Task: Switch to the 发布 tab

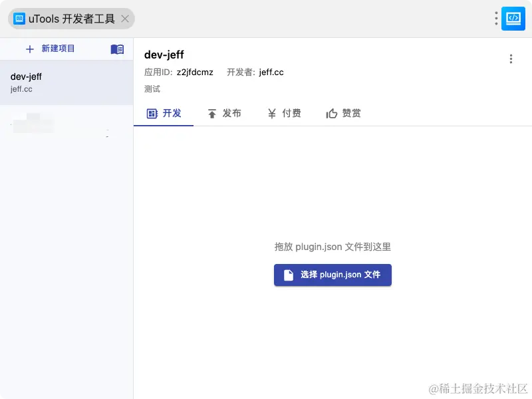Action: pyautogui.click(x=224, y=113)
